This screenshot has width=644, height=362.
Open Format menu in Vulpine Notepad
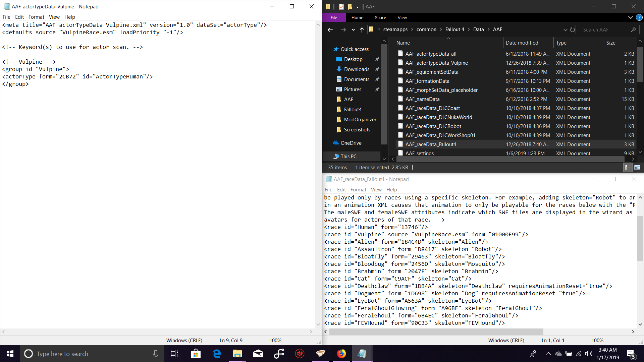click(36, 17)
